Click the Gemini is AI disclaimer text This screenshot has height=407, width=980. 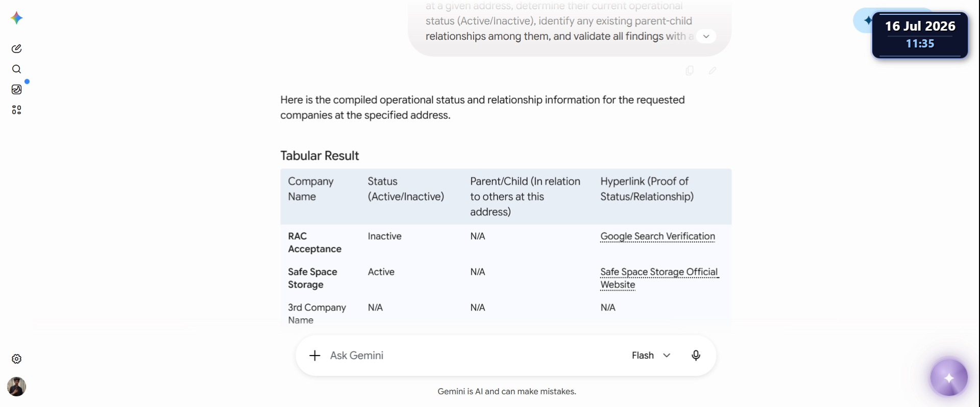tap(507, 391)
